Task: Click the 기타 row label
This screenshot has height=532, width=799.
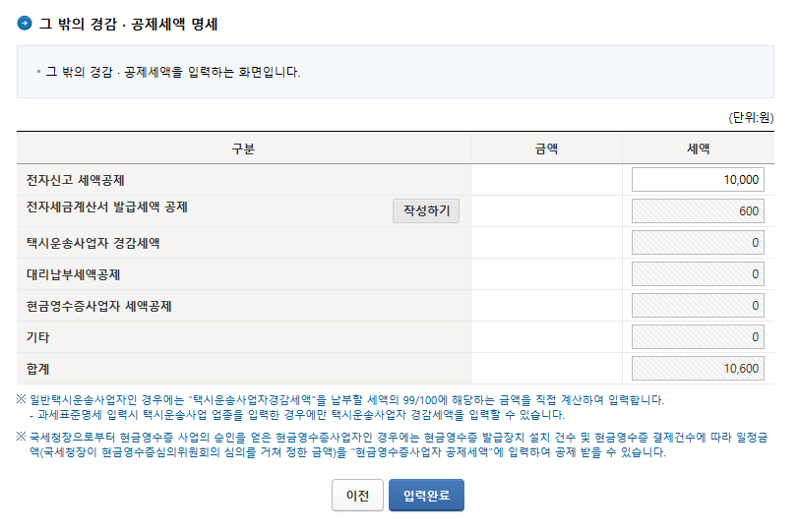Action: coord(37,337)
